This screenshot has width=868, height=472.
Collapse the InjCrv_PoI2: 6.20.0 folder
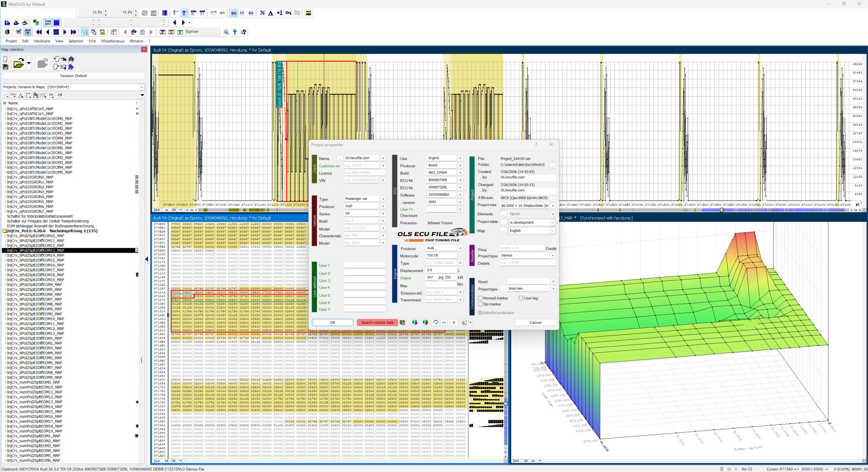tap(4, 231)
